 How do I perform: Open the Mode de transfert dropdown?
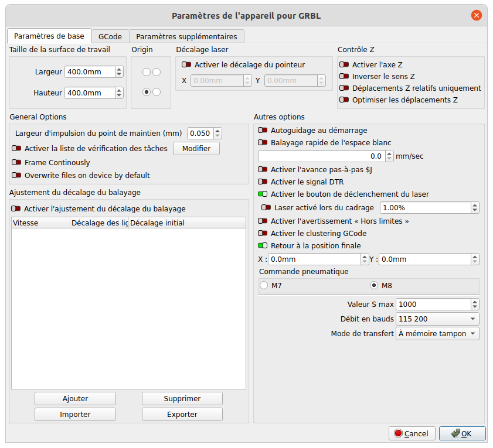click(x=437, y=334)
